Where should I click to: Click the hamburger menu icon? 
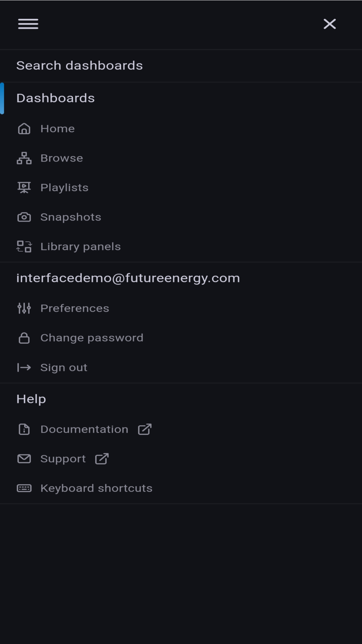(x=28, y=24)
